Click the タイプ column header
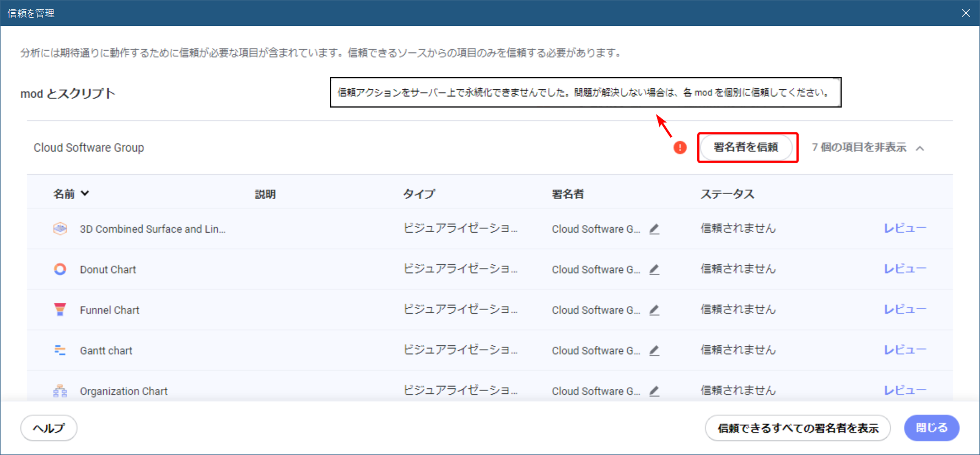 click(419, 194)
